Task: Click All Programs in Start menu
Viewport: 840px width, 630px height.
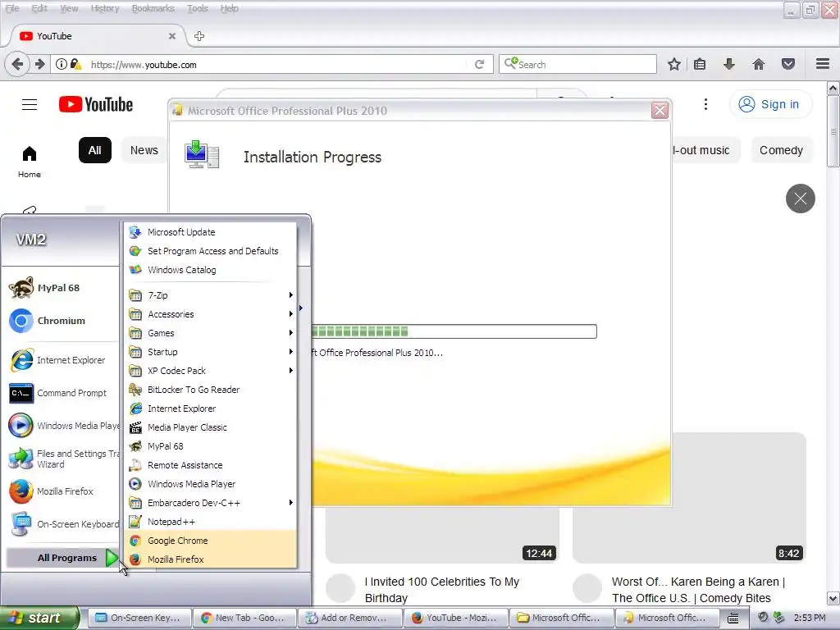Action: pyautogui.click(x=62, y=558)
